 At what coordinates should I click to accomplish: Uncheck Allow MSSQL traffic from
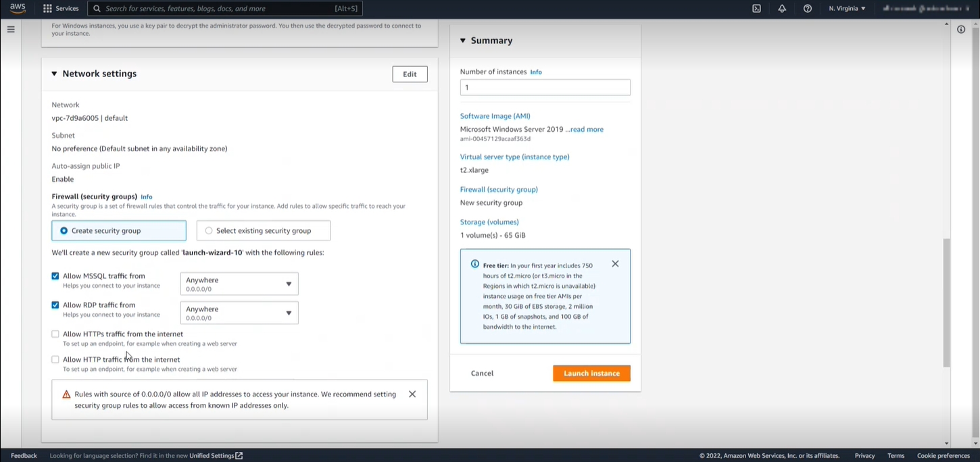click(55, 276)
